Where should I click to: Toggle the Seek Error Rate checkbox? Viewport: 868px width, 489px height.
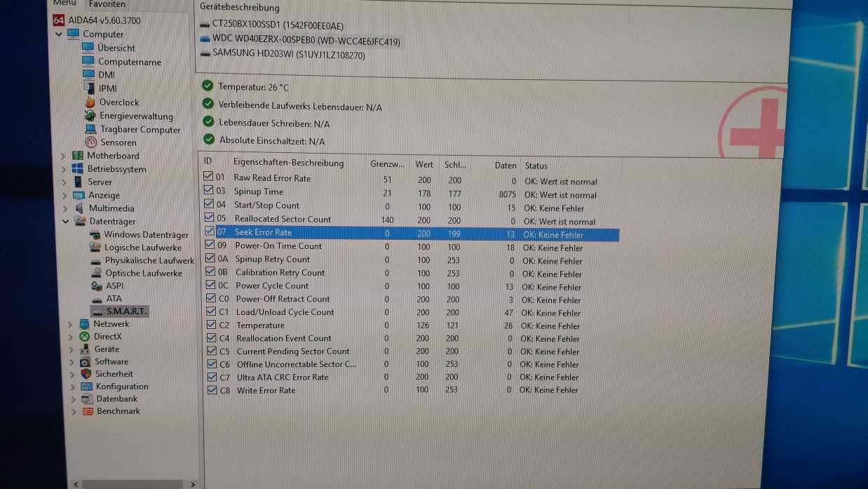pyautogui.click(x=210, y=231)
